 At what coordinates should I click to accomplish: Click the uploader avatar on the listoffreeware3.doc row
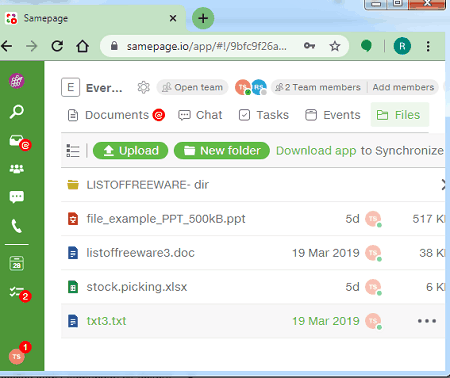click(373, 253)
